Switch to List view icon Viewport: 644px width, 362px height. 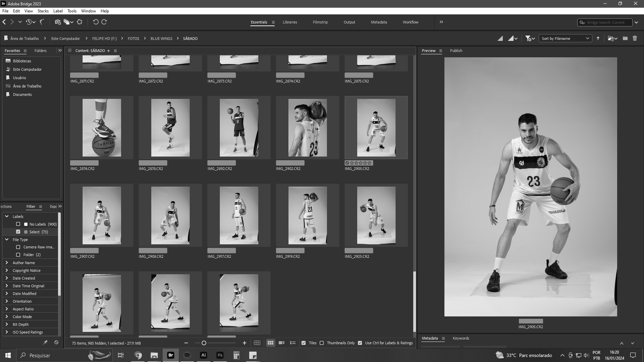pos(292,343)
